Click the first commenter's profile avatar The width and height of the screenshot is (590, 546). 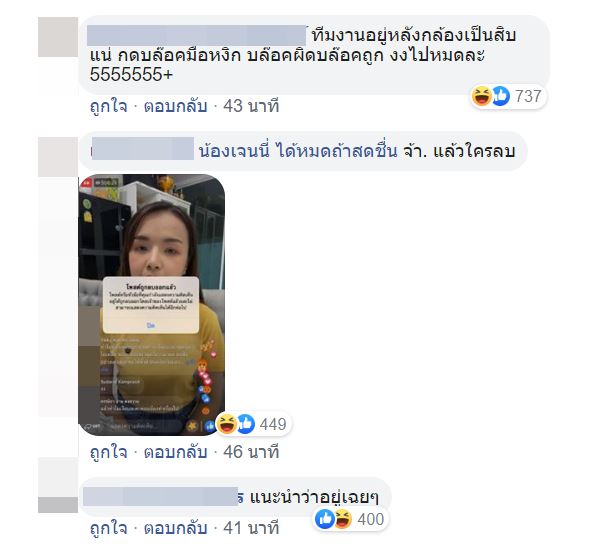[x=58, y=37]
